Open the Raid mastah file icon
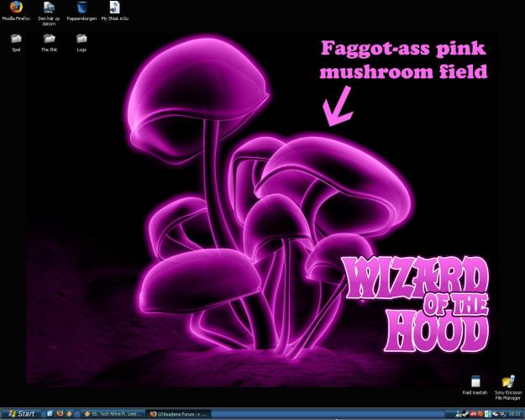This screenshot has height=420, width=525. [475, 381]
